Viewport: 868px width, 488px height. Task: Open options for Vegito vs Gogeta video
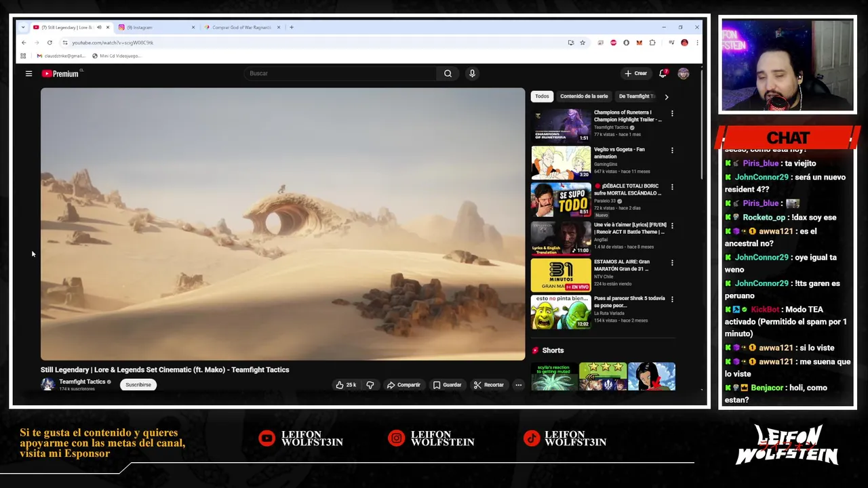(672, 150)
